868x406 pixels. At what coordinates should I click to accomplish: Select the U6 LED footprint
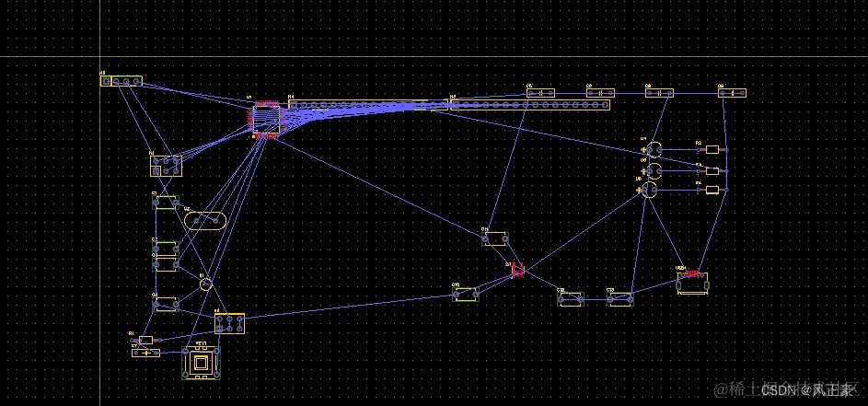(651, 190)
